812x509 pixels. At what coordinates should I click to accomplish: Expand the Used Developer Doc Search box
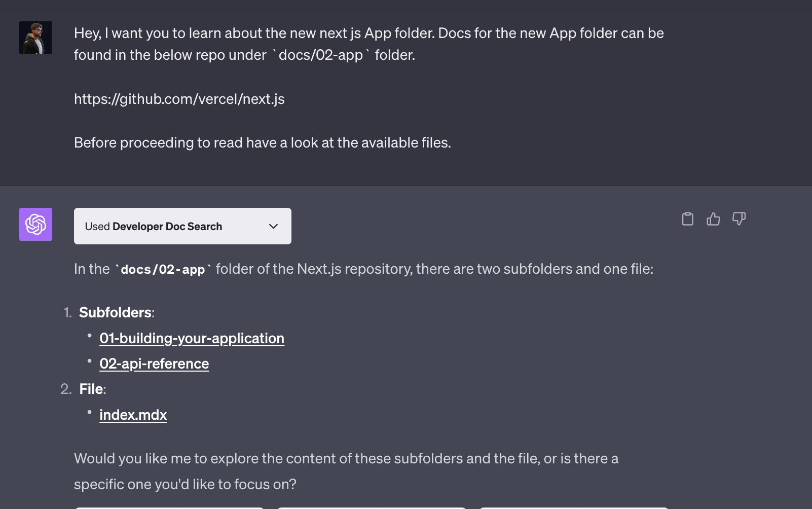pyautogui.click(x=182, y=226)
